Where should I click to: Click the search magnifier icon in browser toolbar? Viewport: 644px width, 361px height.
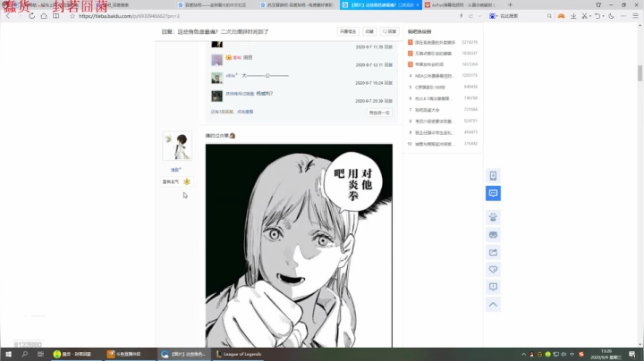pyautogui.click(x=549, y=16)
